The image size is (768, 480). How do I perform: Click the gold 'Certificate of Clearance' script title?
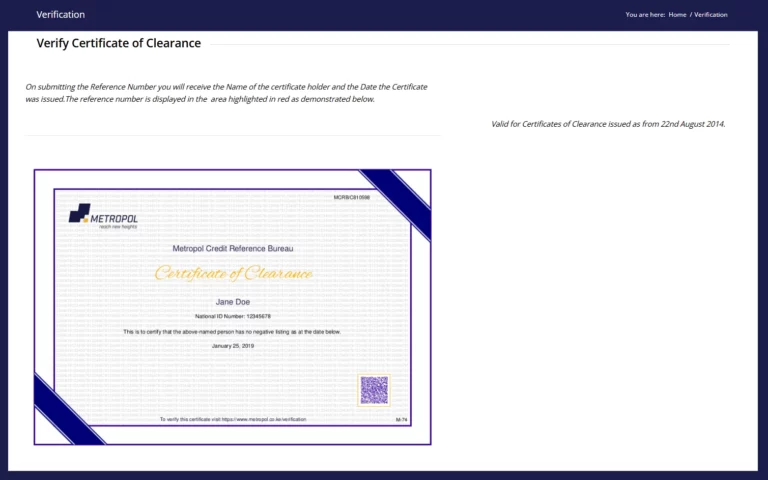(x=233, y=273)
